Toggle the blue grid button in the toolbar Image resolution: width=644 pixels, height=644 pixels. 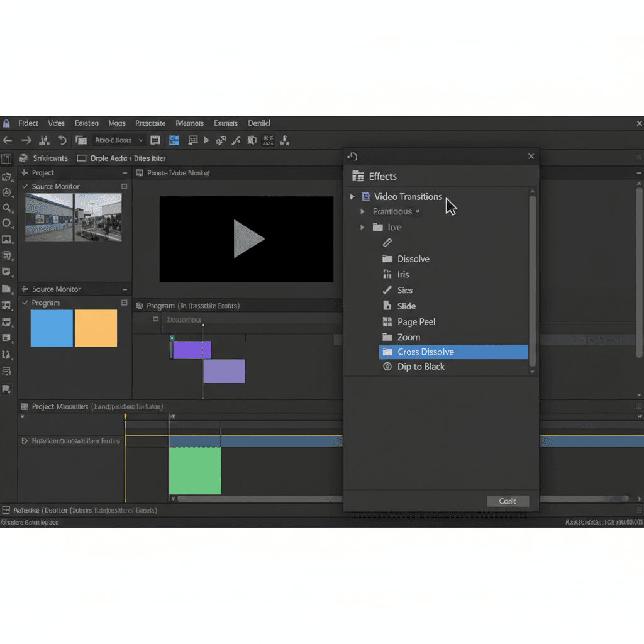pos(175,140)
